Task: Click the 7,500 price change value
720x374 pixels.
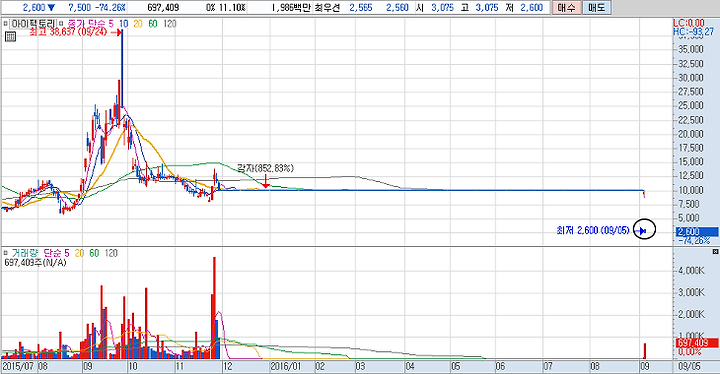Action: (79, 7)
